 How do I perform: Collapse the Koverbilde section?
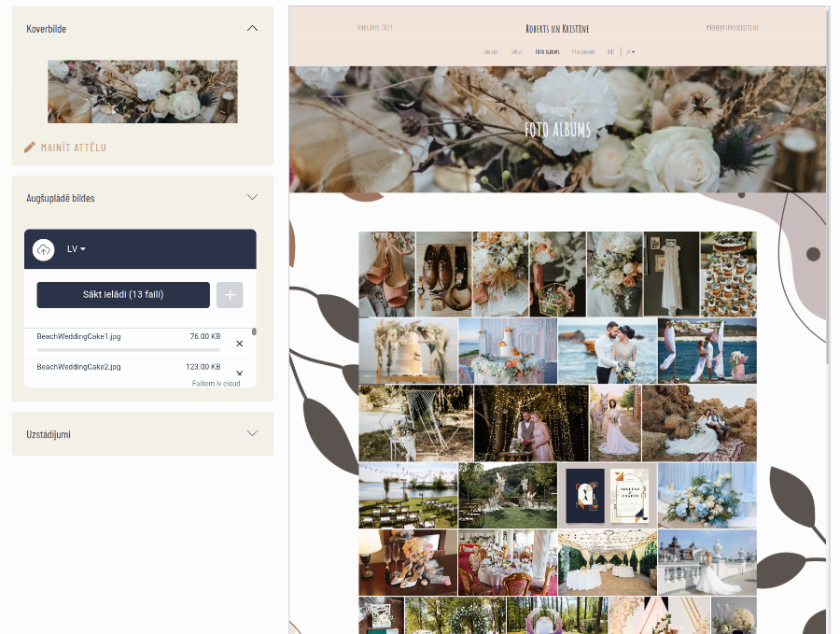click(x=252, y=28)
